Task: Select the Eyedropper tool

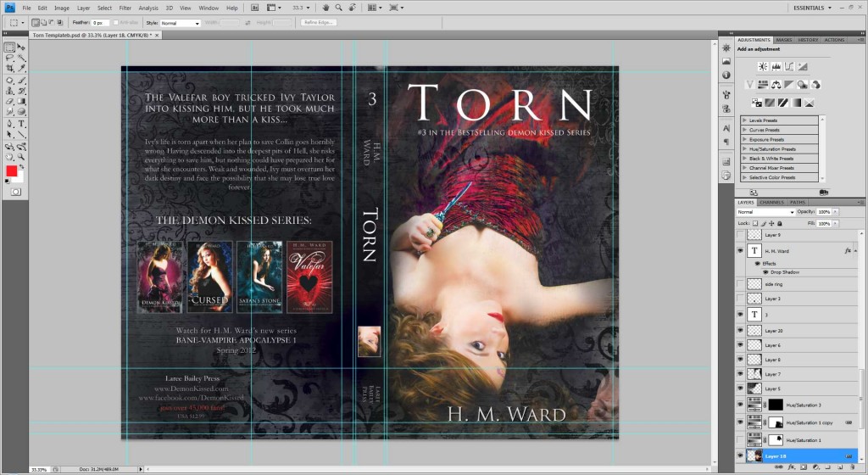Action: click(21, 69)
